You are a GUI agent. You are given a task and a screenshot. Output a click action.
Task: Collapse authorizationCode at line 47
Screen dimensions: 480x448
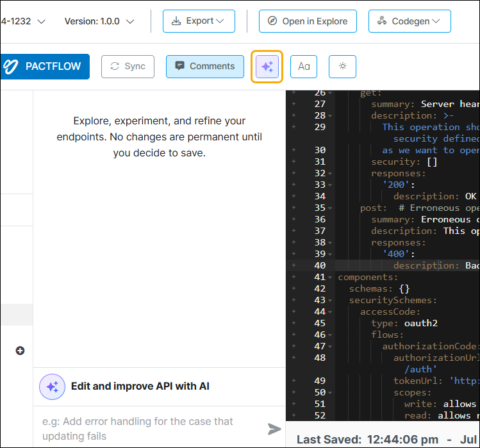point(330,347)
